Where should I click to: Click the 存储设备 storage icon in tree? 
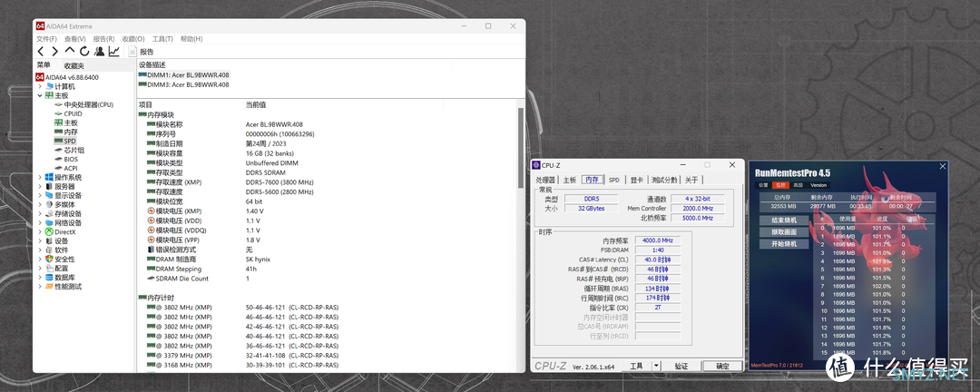49,214
